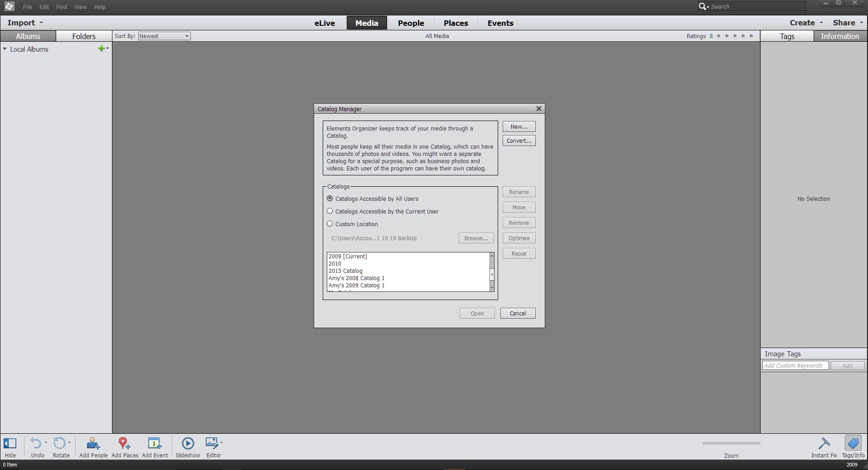Click the Hide panel icon
The height and width of the screenshot is (470, 868).
(10, 443)
